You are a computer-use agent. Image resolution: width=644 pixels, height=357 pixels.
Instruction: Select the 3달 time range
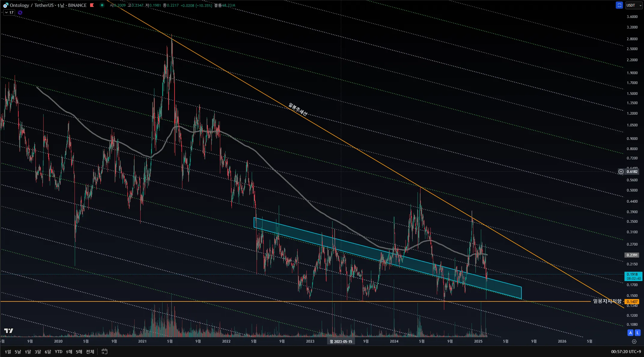38,352
